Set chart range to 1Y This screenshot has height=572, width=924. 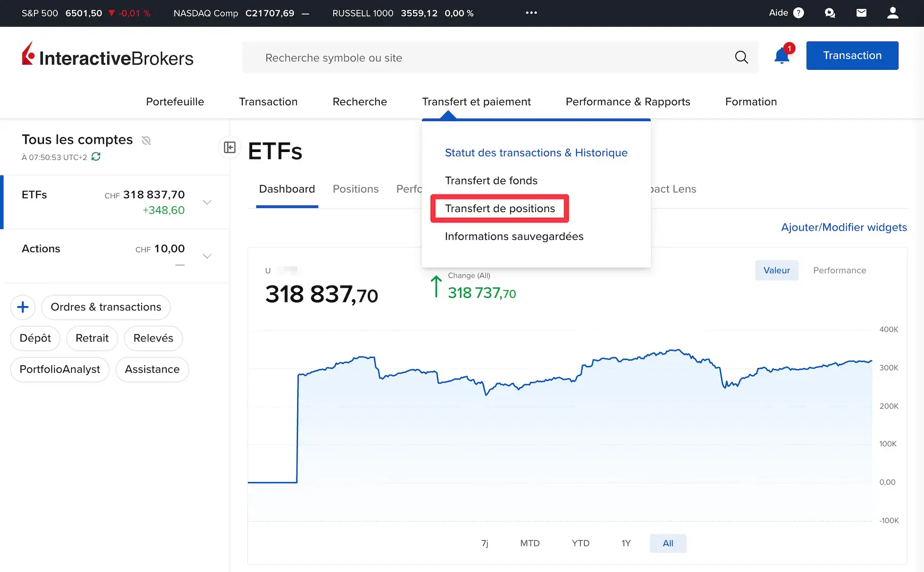(x=626, y=543)
